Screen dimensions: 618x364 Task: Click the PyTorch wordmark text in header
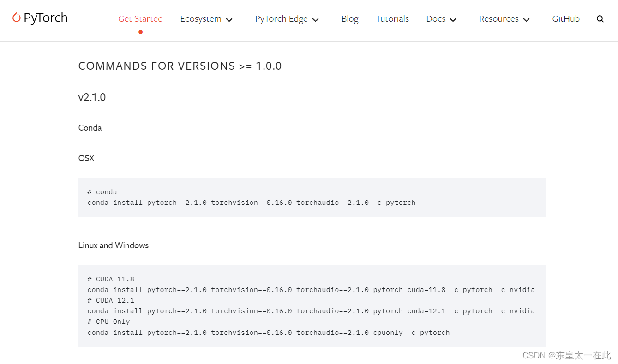point(45,18)
